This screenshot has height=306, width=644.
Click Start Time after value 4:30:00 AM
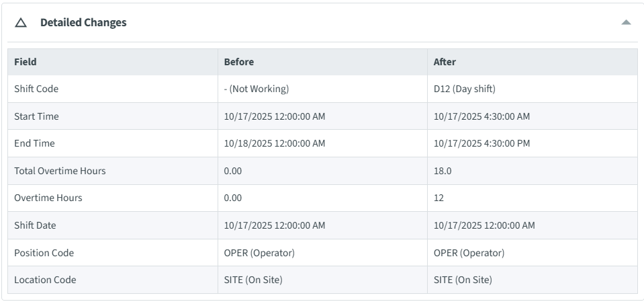click(x=481, y=116)
